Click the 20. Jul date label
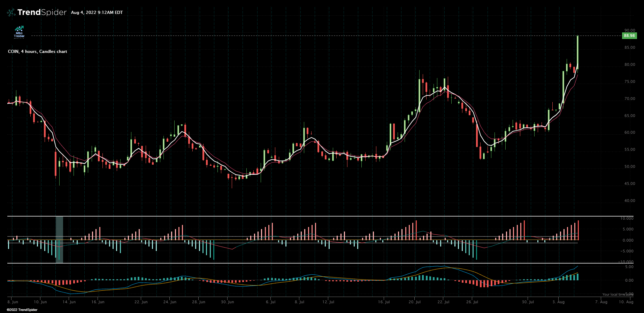The width and height of the screenshot is (644, 313). 415,302
